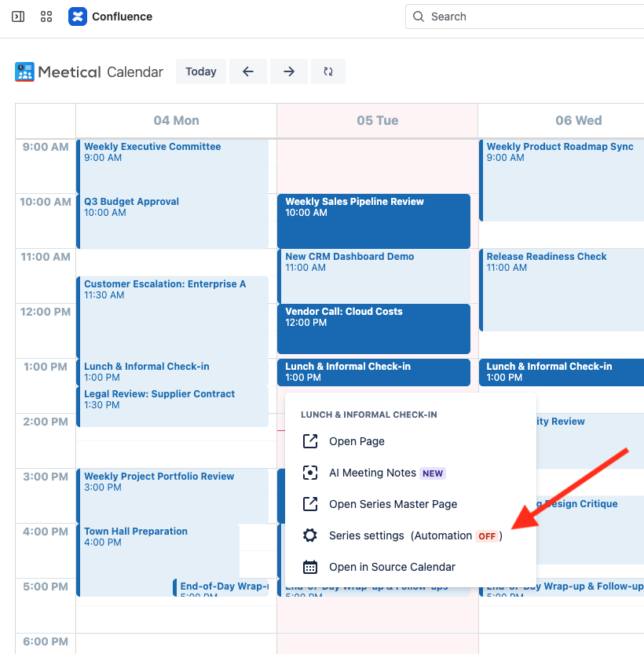Open Weekly Sales Pipeline Review event
Viewport: 644px width, 654px height.
[x=374, y=221]
